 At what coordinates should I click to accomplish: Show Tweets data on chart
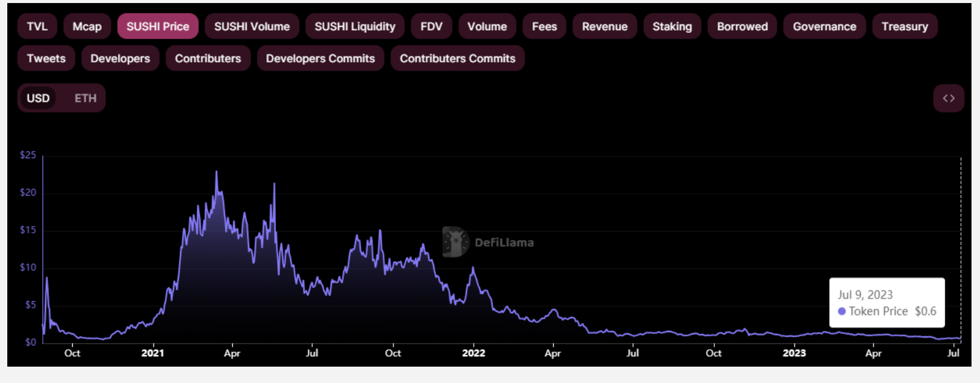[46, 59]
